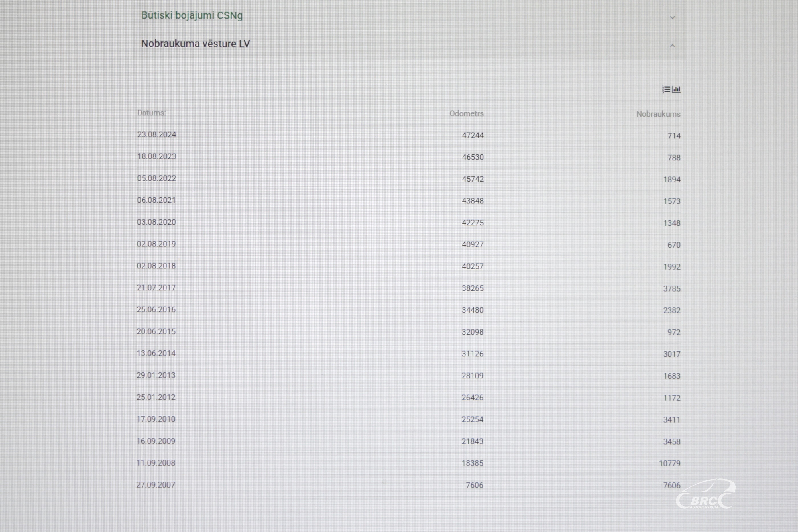The width and height of the screenshot is (798, 532).
Task: Select date 13.06.2014
Action: [x=156, y=353]
